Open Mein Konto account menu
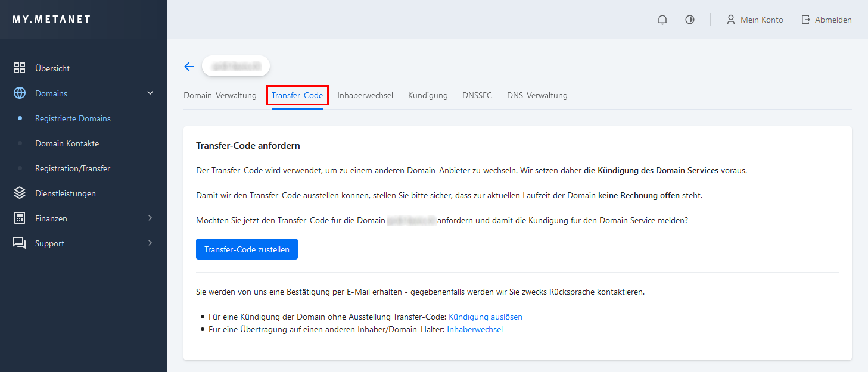This screenshot has width=868, height=372. [755, 20]
